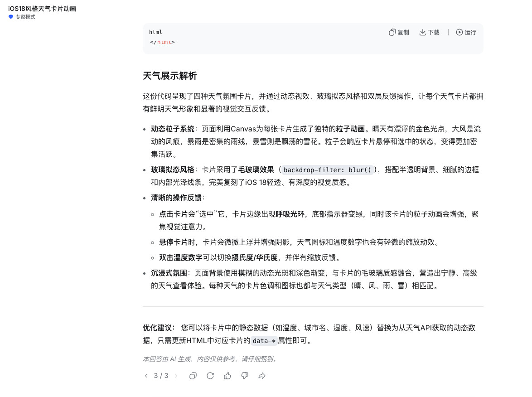Click the 专家模式 label
Screen dimensions: 532x397
pos(25,17)
